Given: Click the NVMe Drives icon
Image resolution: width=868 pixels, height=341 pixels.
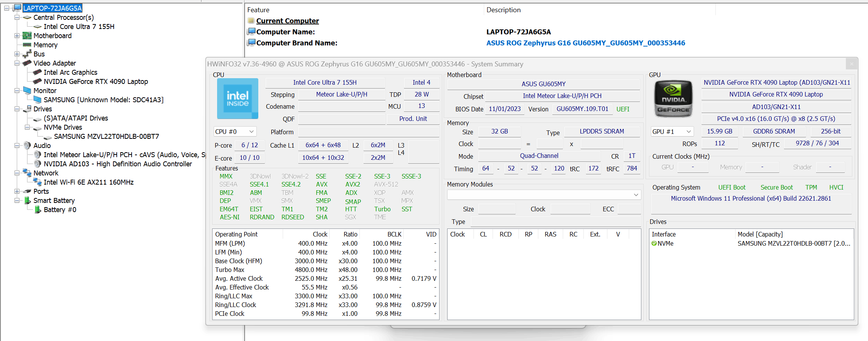Looking at the screenshot, I should (37, 128).
